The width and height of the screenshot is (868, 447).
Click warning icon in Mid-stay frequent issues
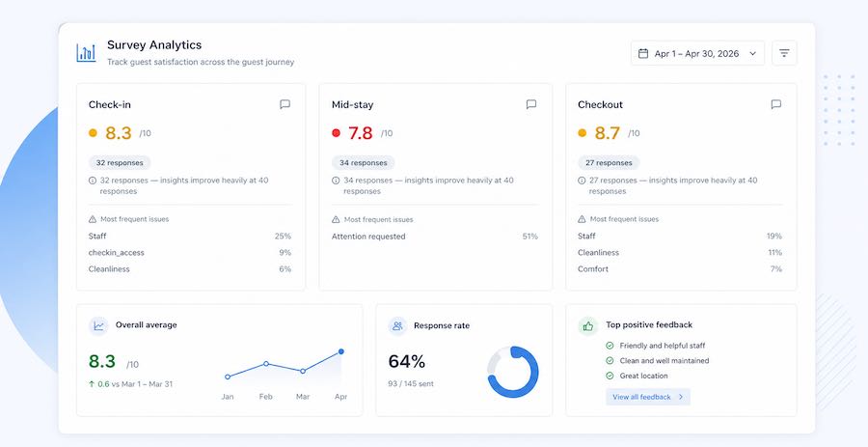(336, 219)
